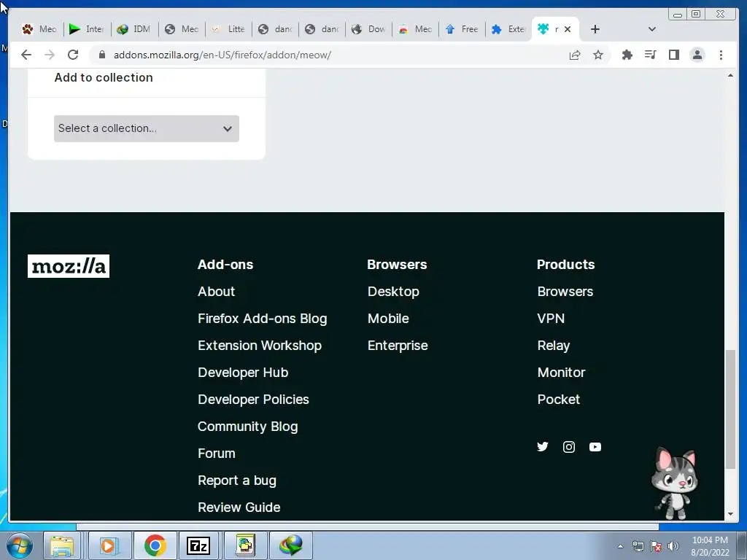Open the Pocket product link
This screenshot has width=747, height=560.
click(x=559, y=400)
